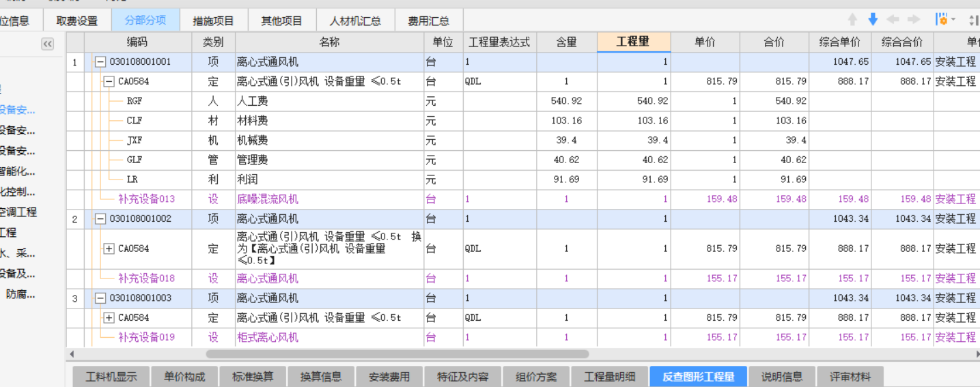Click the 类别 column header
The height and width of the screenshot is (387, 980).
pyautogui.click(x=213, y=42)
